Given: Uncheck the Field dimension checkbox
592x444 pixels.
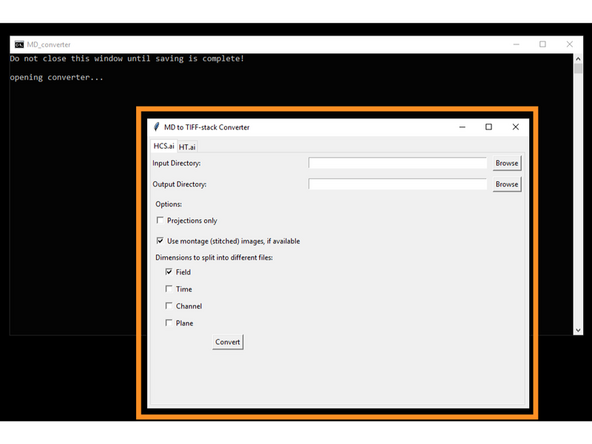Looking at the screenshot, I should coord(169,272).
